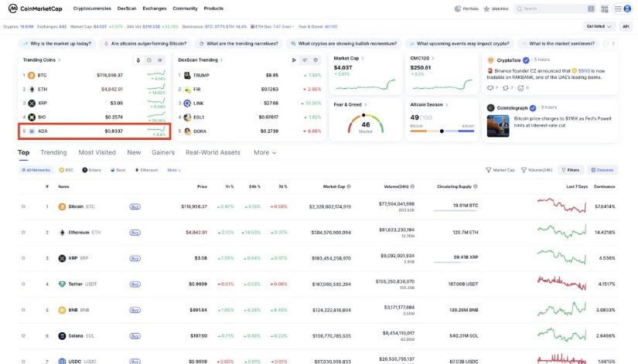Open the ADA row in Trending Coins

tap(94, 131)
